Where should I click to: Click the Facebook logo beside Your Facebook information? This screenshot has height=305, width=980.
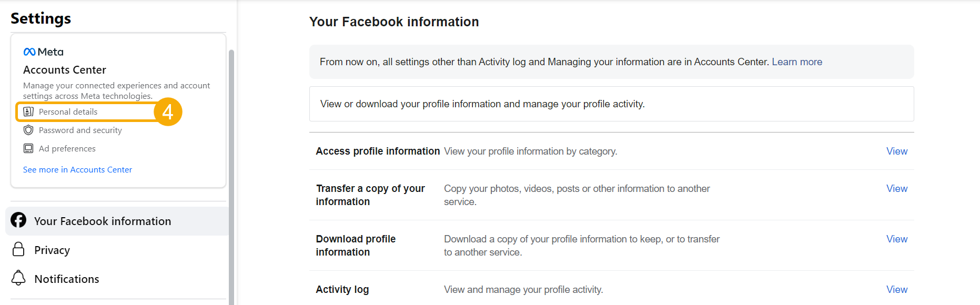click(x=19, y=220)
